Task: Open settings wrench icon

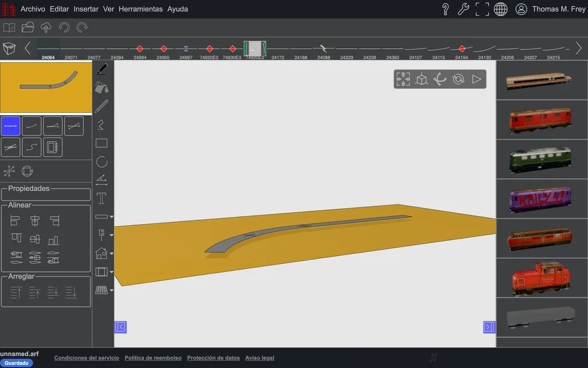Action: tap(463, 9)
